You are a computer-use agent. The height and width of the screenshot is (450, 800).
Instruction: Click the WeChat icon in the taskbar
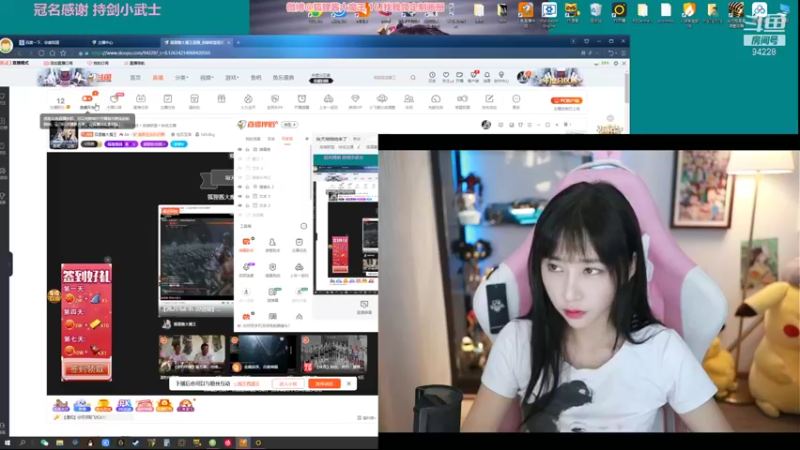tap(44, 443)
